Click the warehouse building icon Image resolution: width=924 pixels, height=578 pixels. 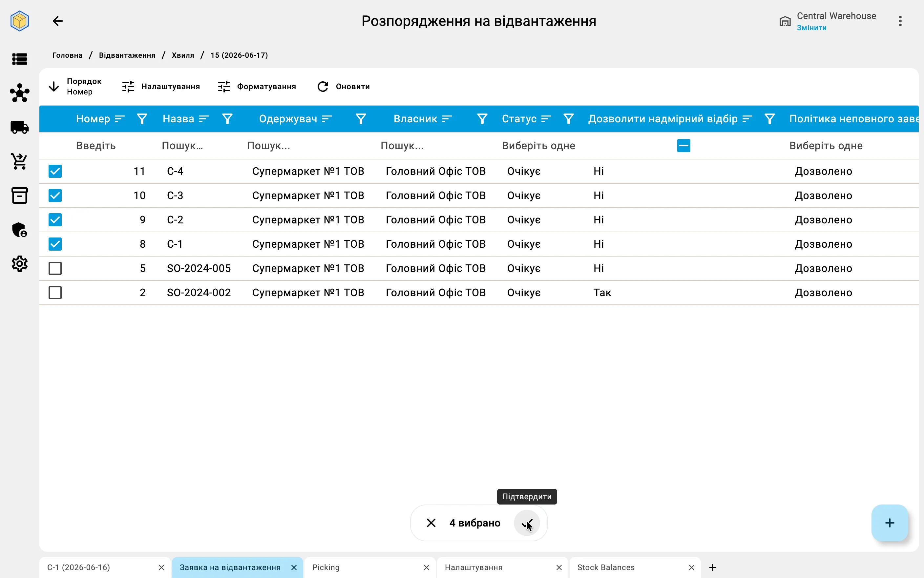tap(785, 21)
